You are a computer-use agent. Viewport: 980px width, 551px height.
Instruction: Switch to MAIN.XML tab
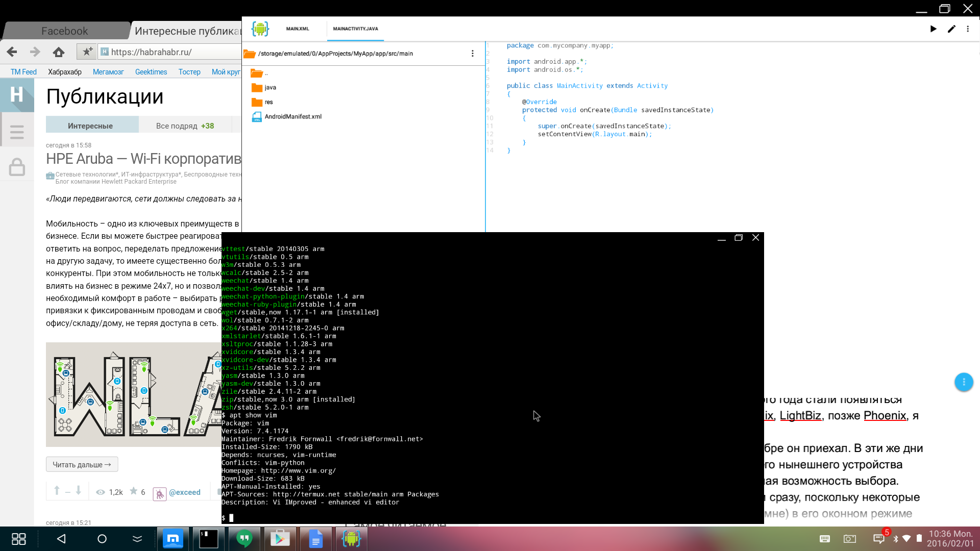(x=298, y=29)
